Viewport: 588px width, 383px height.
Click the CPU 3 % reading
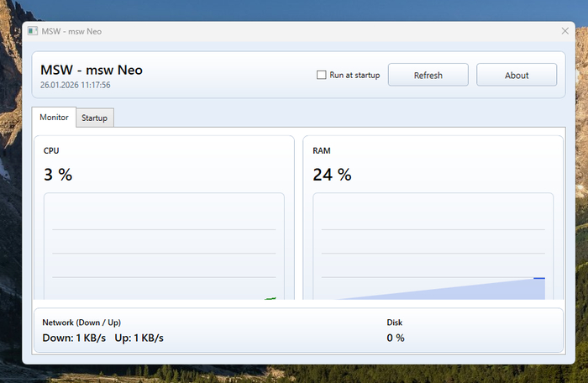[58, 175]
